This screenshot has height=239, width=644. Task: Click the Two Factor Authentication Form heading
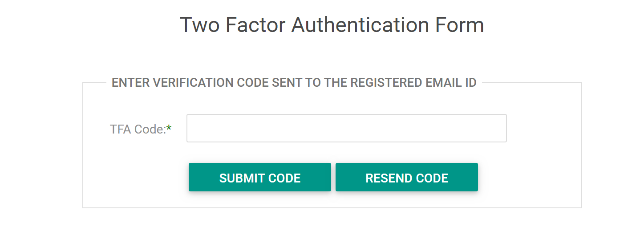tap(332, 25)
